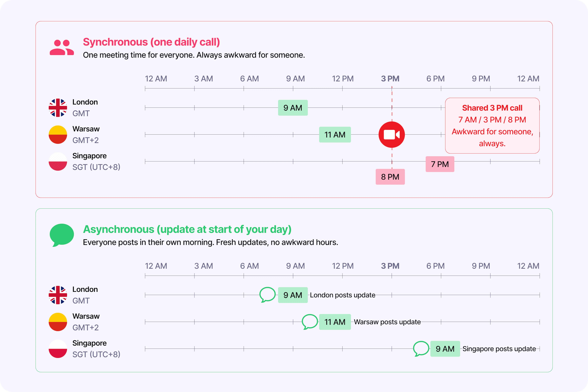Click the Shared 3 PM call callout box

tap(492, 126)
